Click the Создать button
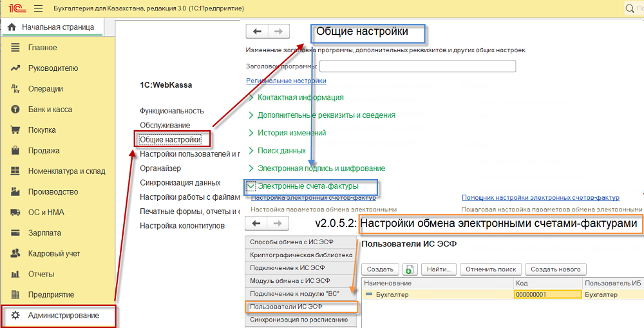Viewport: 644px width, 328px height. tap(380, 269)
